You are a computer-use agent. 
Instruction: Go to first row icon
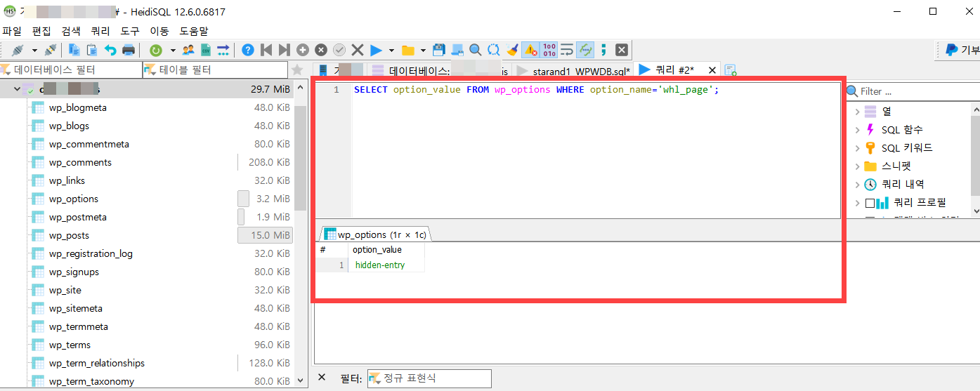[266, 50]
